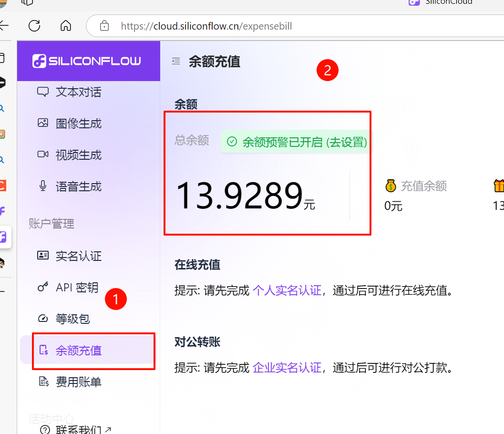Open 等级包 in the sidebar
The width and height of the screenshot is (504, 434).
72,319
